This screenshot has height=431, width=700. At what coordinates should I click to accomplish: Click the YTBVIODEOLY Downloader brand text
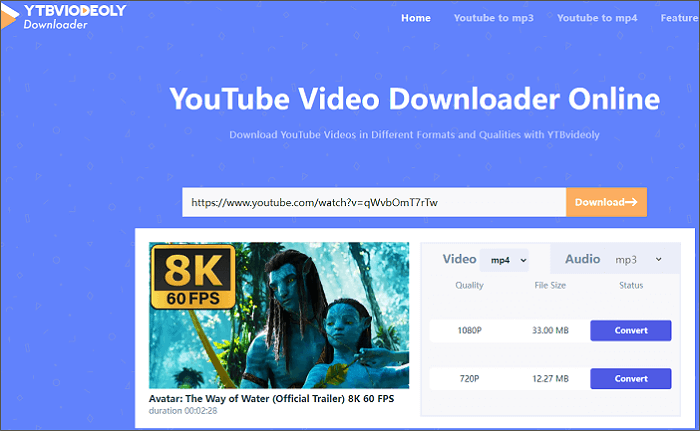tap(75, 17)
